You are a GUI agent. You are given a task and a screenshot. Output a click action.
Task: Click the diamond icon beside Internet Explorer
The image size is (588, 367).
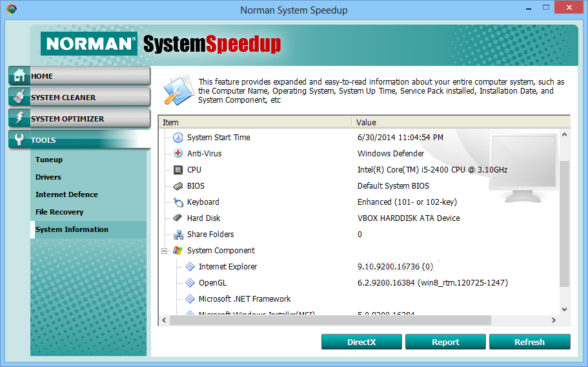pos(190,266)
